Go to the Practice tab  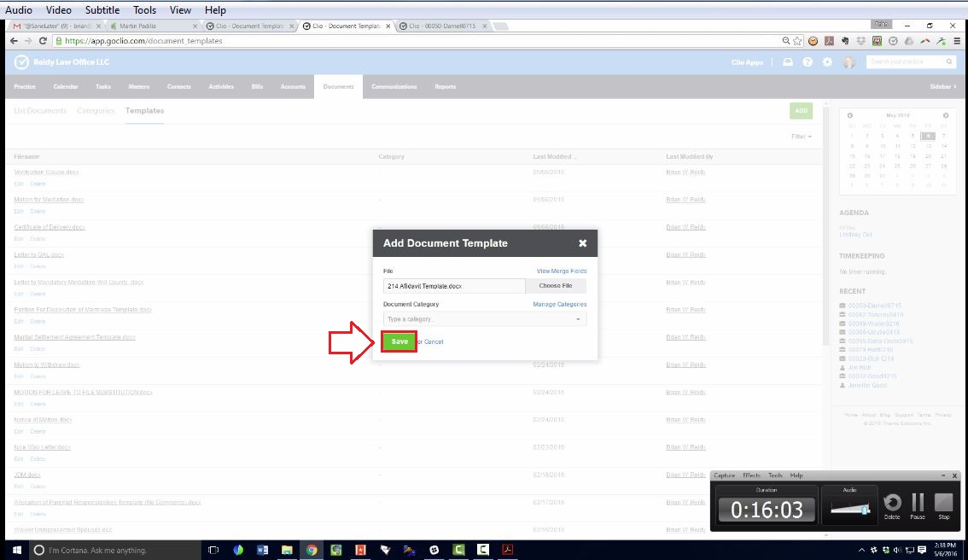point(25,86)
